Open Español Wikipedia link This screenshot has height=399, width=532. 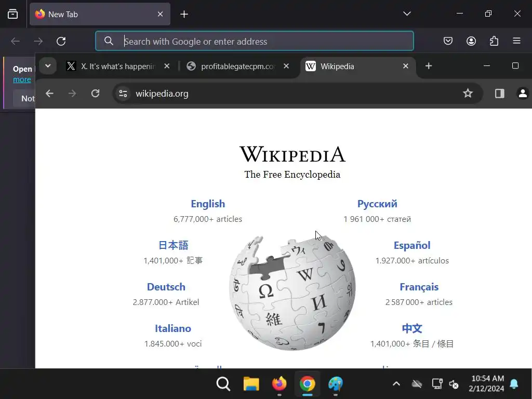[x=412, y=245]
